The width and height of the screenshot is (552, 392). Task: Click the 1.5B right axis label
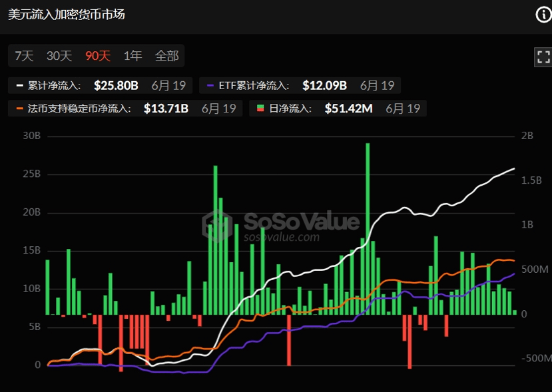click(x=531, y=180)
